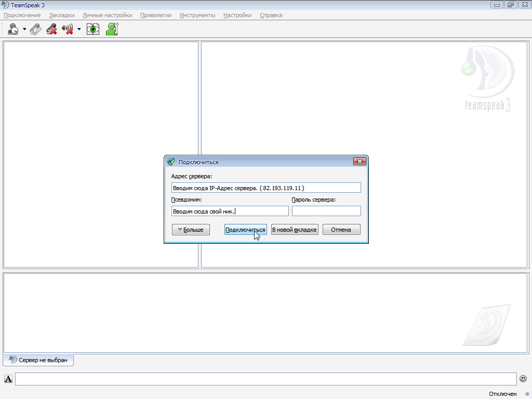The height and width of the screenshot is (399, 532).
Task: Click the subscribe channels eye icon
Action: [93, 29]
